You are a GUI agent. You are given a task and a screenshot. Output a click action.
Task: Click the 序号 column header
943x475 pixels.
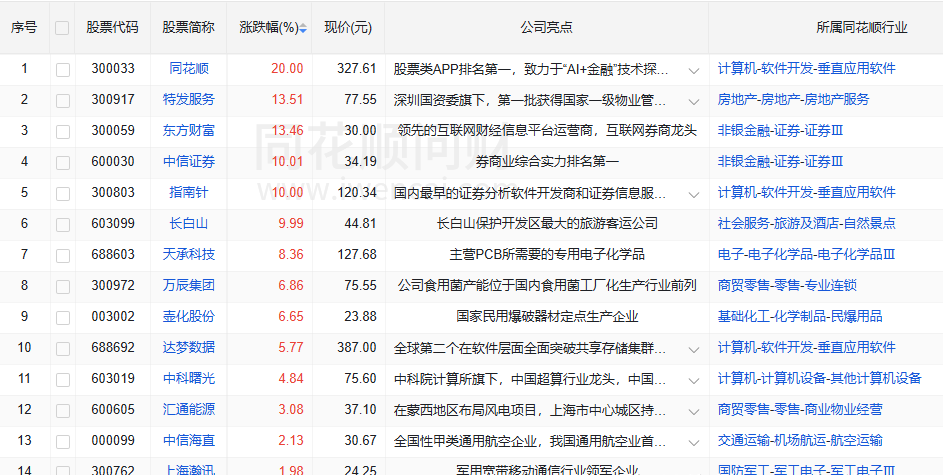pyautogui.click(x=24, y=28)
